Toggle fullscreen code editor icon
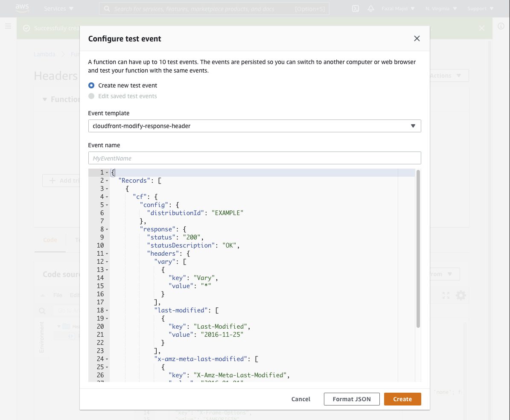 [x=446, y=295]
